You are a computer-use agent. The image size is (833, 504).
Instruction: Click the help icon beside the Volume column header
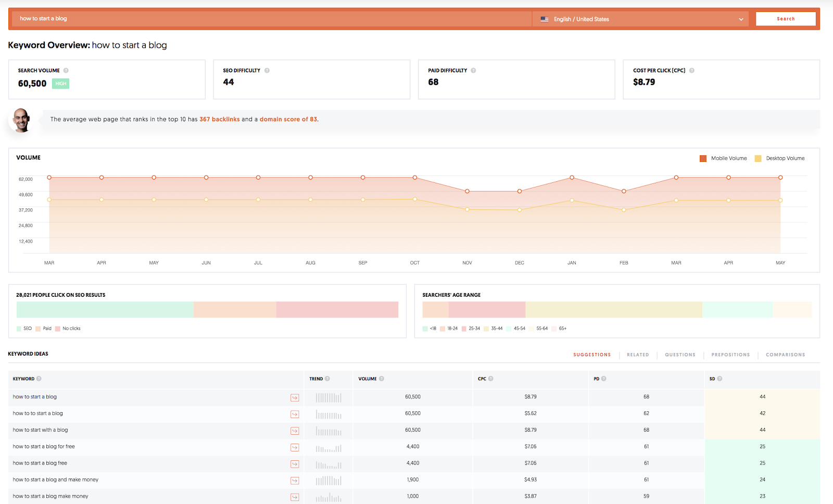pyautogui.click(x=382, y=379)
